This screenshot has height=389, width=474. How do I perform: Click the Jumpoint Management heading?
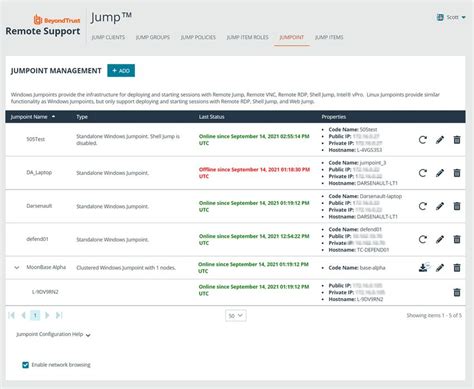pos(56,71)
